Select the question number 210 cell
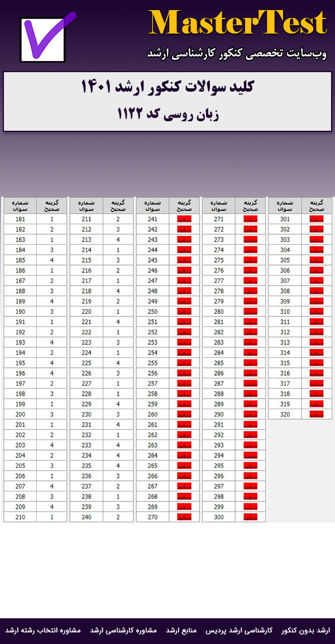This screenshot has width=335, height=644. (x=20, y=517)
